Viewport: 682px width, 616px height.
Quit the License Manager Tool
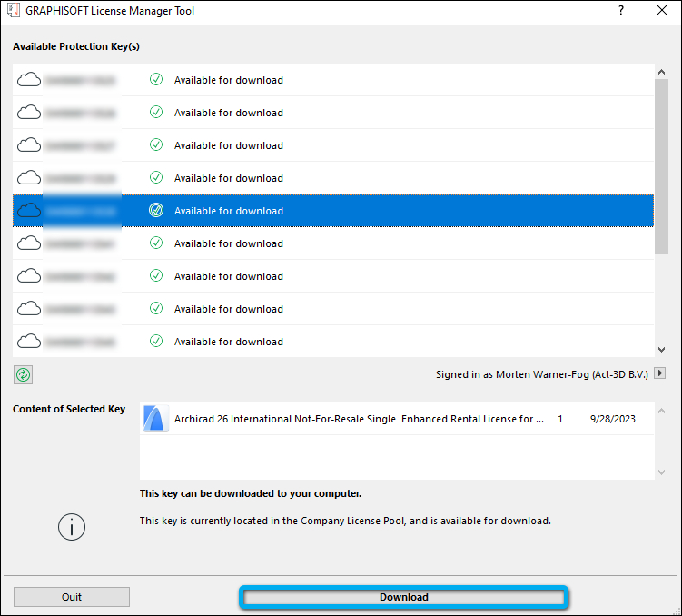pos(72,597)
